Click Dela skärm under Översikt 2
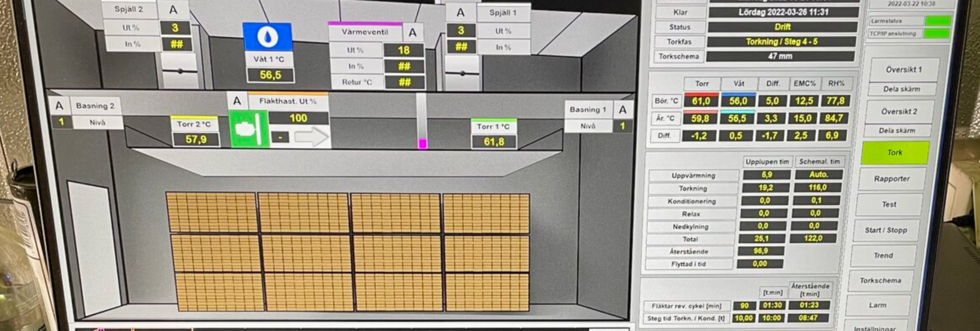The height and width of the screenshot is (331, 980). pyautogui.click(x=897, y=131)
